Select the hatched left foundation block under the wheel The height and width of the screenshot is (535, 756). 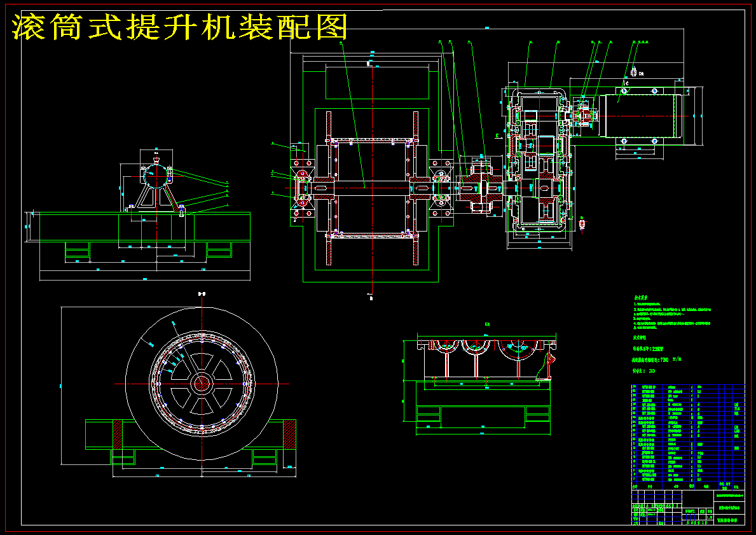click(118, 434)
